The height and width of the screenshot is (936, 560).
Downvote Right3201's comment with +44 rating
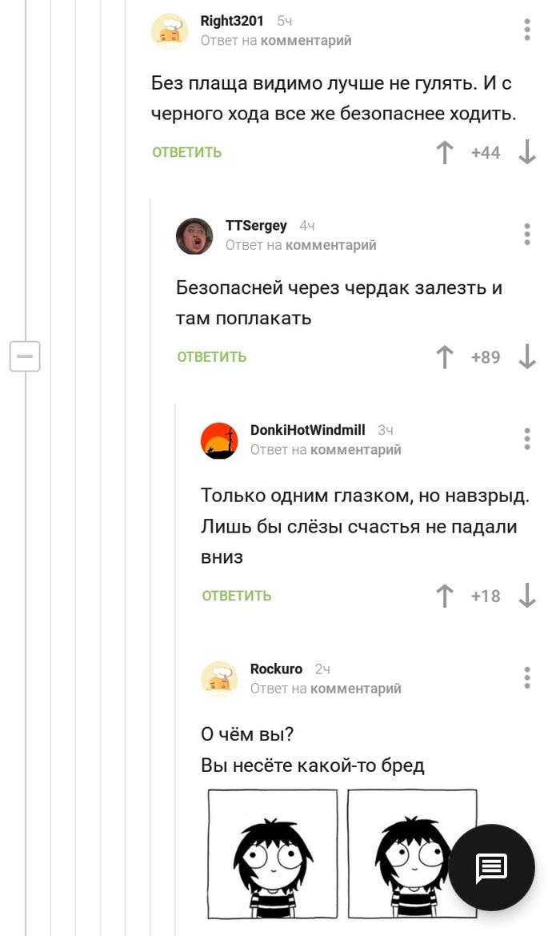527,152
